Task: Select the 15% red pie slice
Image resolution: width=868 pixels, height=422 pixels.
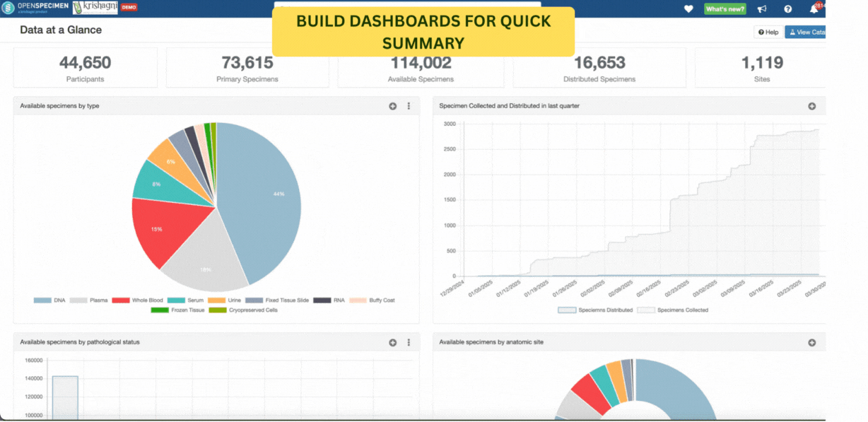Action: tap(166, 230)
